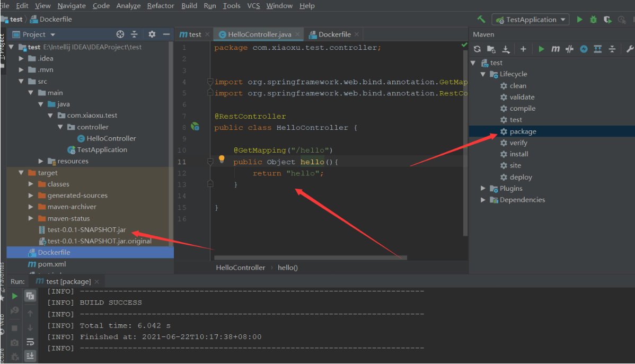Select Maven clean lifecycle goal
The height and width of the screenshot is (364, 635).
[518, 86]
